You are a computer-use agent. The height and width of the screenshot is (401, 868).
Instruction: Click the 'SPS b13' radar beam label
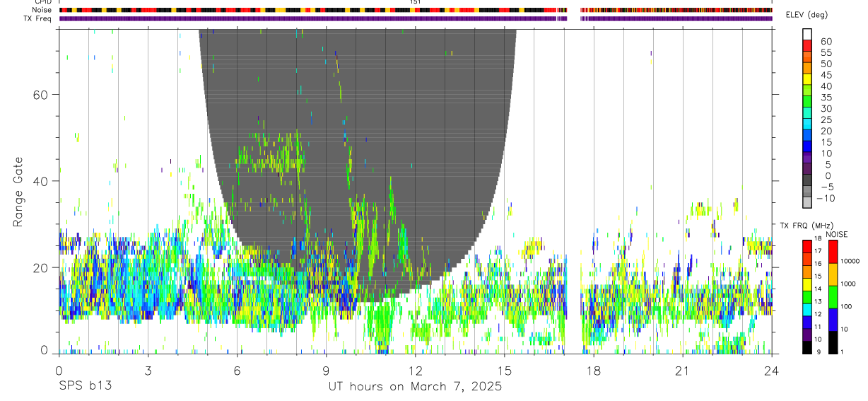point(85,386)
